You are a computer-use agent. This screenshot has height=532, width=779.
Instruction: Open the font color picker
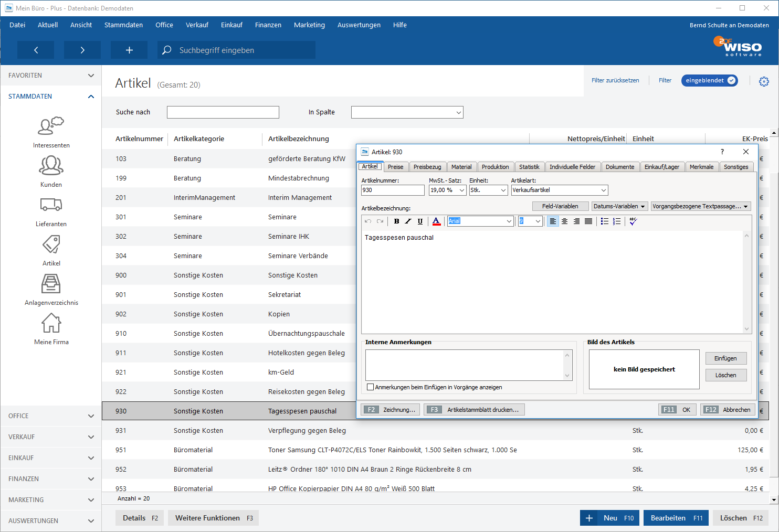(436, 221)
